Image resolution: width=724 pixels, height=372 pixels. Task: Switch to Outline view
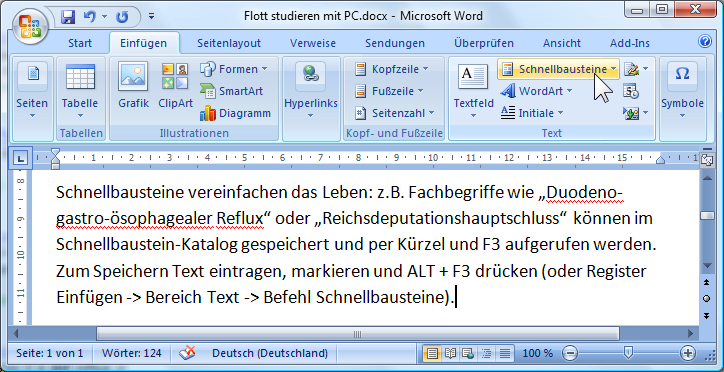pyautogui.click(x=486, y=354)
